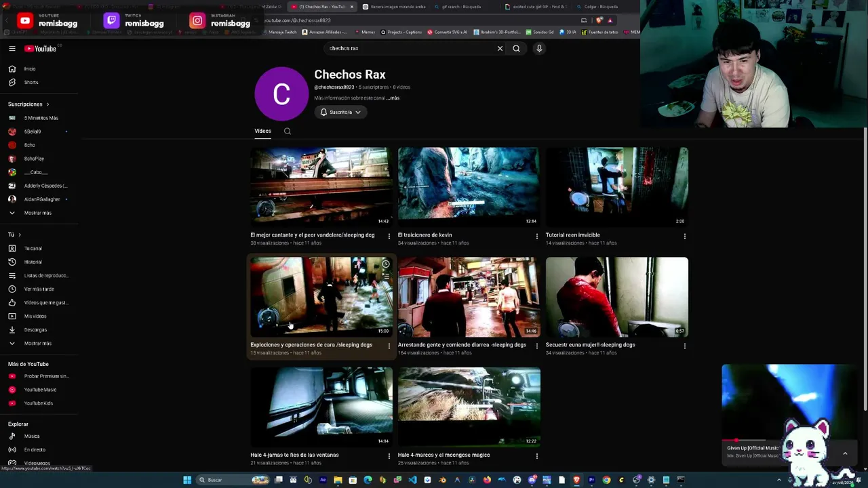Open the Windows Start menu
The height and width of the screenshot is (488, 868).
point(187,480)
